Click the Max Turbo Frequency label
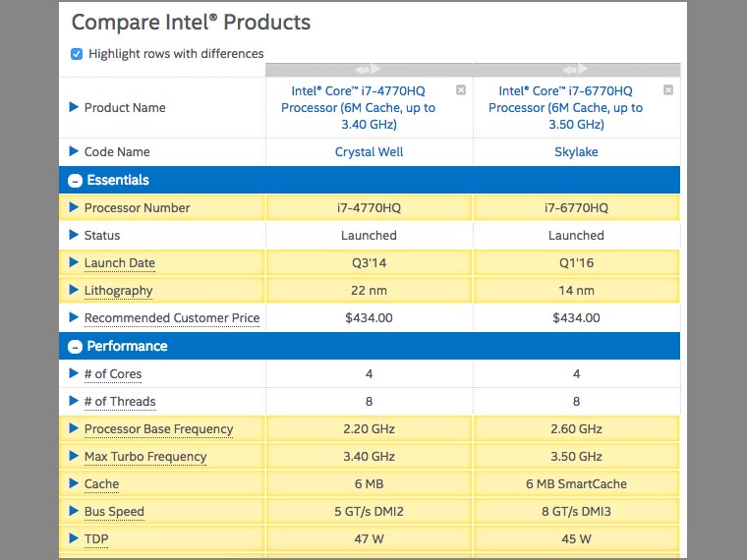747x560 pixels. 145,457
